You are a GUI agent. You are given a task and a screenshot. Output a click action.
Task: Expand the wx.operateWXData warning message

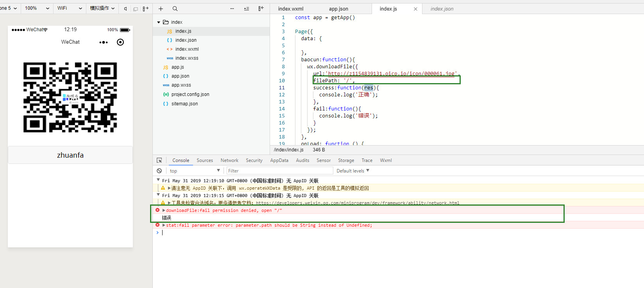[x=169, y=188]
